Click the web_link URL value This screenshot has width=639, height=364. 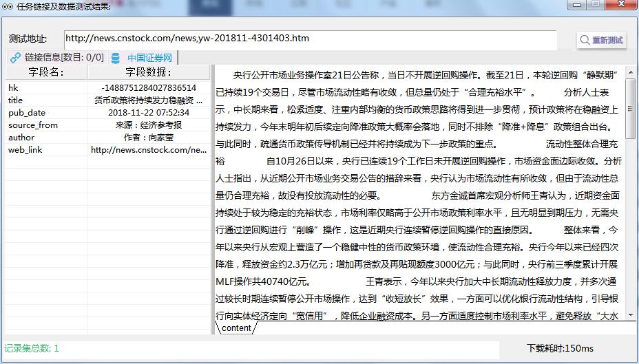coord(149,150)
